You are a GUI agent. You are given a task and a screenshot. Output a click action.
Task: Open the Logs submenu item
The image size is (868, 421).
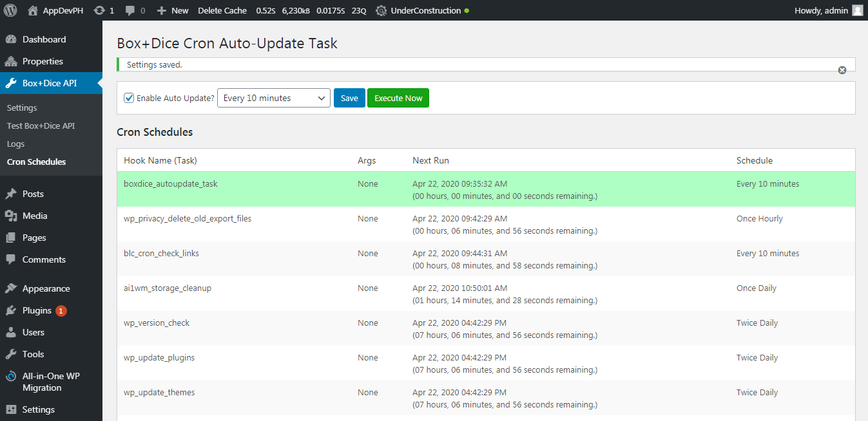[x=15, y=144]
